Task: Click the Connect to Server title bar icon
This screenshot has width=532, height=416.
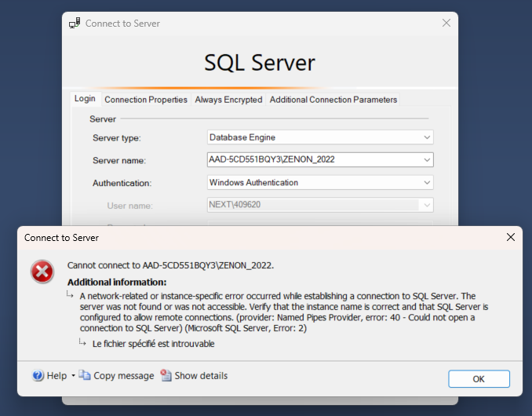Action: click(x=75, y=24)
